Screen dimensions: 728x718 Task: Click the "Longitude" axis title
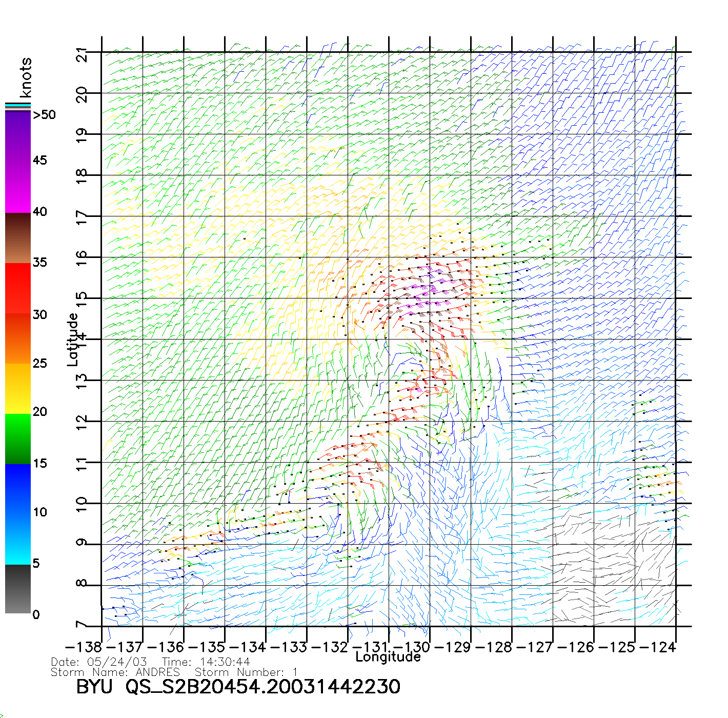pyautogui.click(x=388, y=657)
